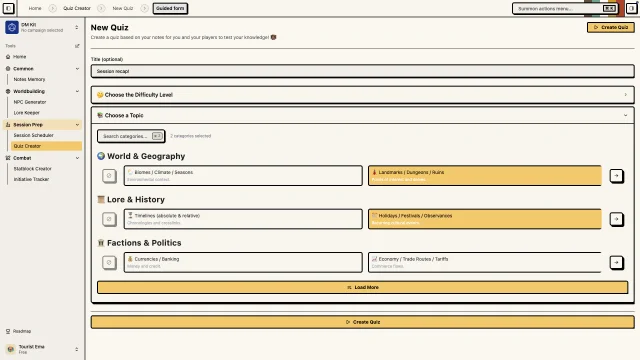Click the Combat swords icon
The width and height of the screenshot is (640, 360).
8,158
